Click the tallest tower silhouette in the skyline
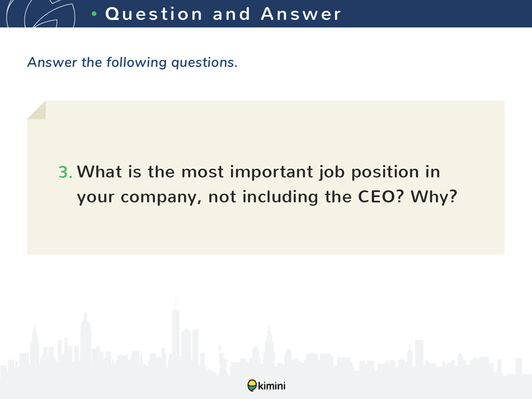 pos(176,329)
